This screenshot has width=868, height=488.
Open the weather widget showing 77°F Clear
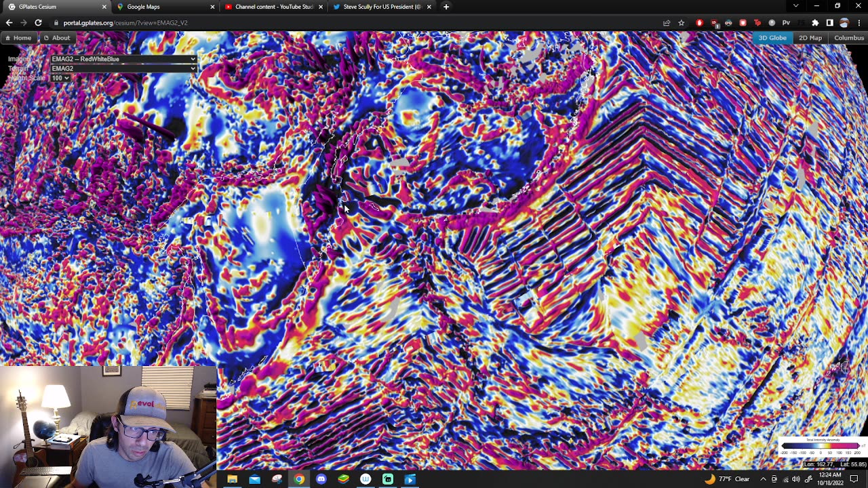point(727,479)
